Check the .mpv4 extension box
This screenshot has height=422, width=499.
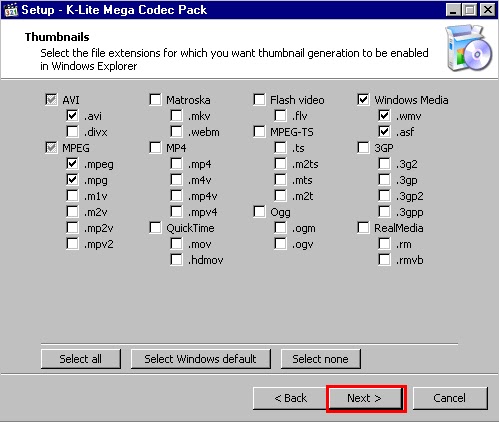click(176, 211)
